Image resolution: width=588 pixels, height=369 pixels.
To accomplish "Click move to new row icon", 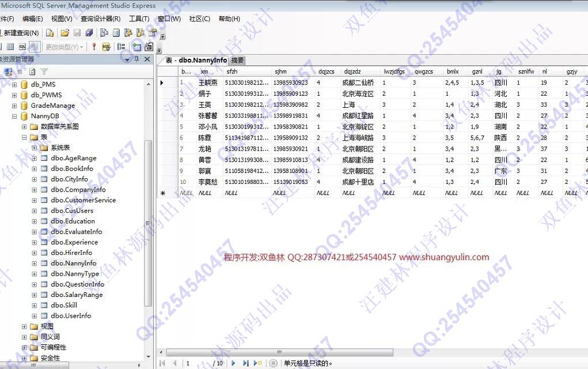I will pos(258,363).
